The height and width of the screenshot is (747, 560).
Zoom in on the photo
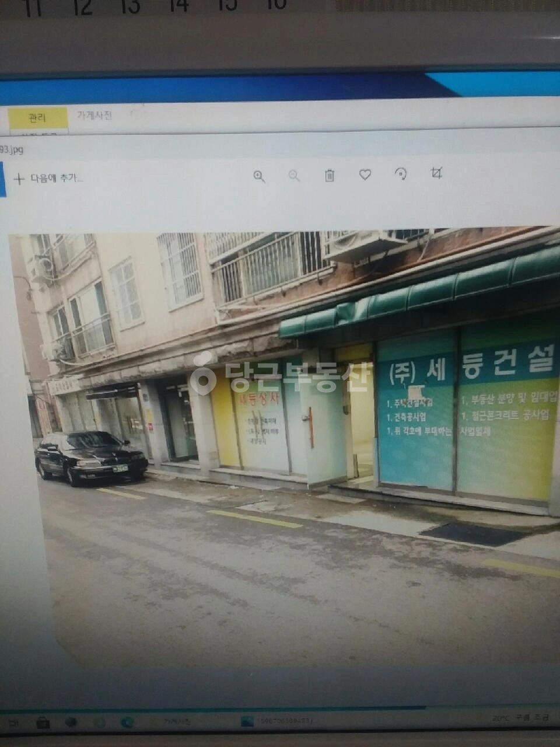pos(260,177)
